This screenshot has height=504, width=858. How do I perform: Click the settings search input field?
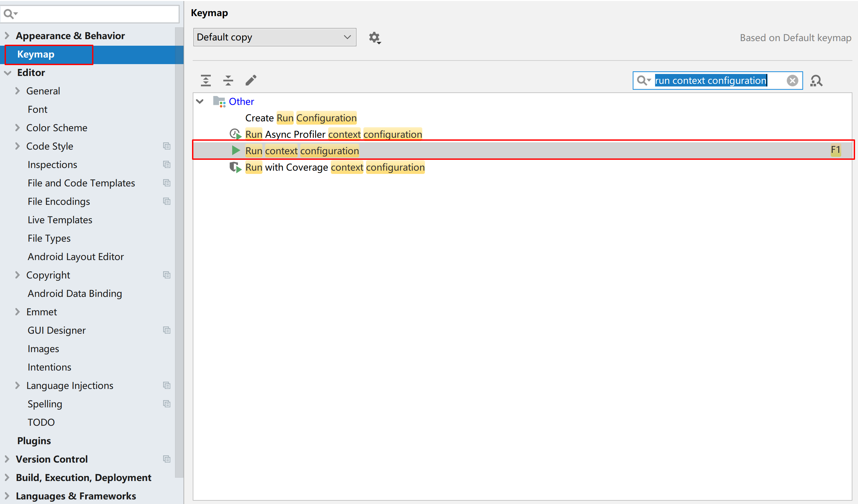click(x=95, y=14)
